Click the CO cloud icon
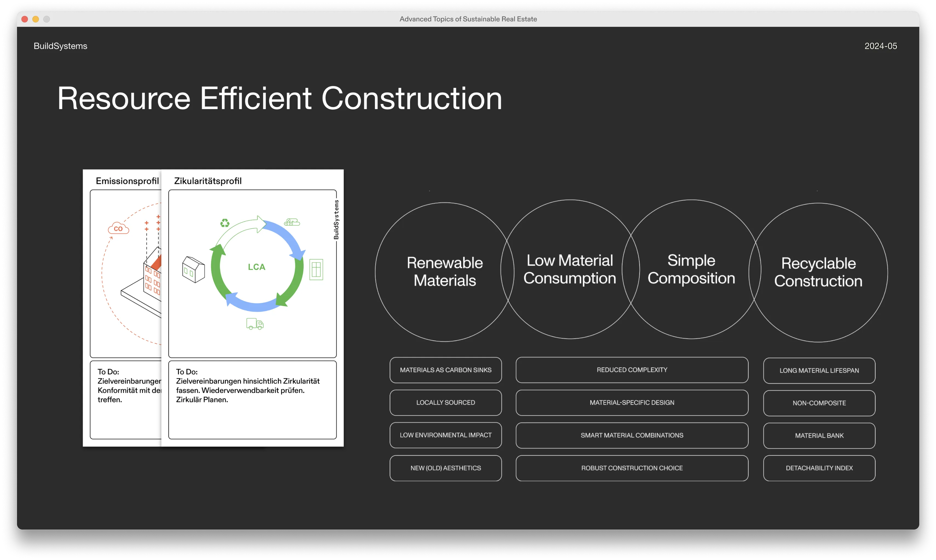 coord(118,228)
